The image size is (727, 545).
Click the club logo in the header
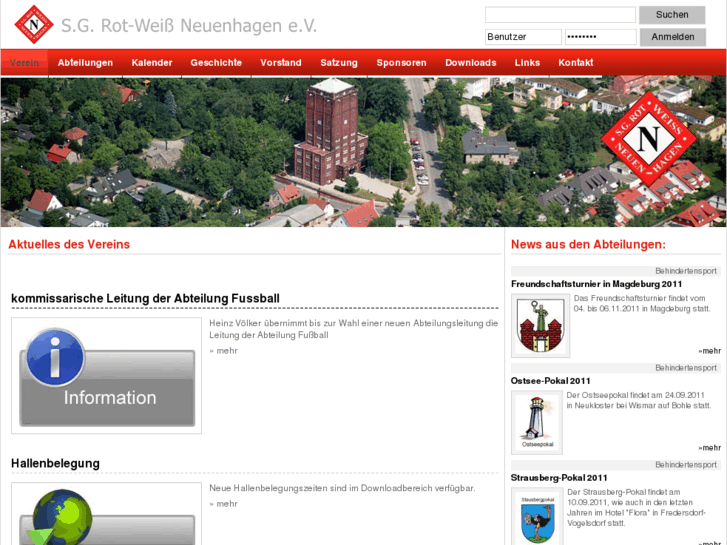coord(34,24)
